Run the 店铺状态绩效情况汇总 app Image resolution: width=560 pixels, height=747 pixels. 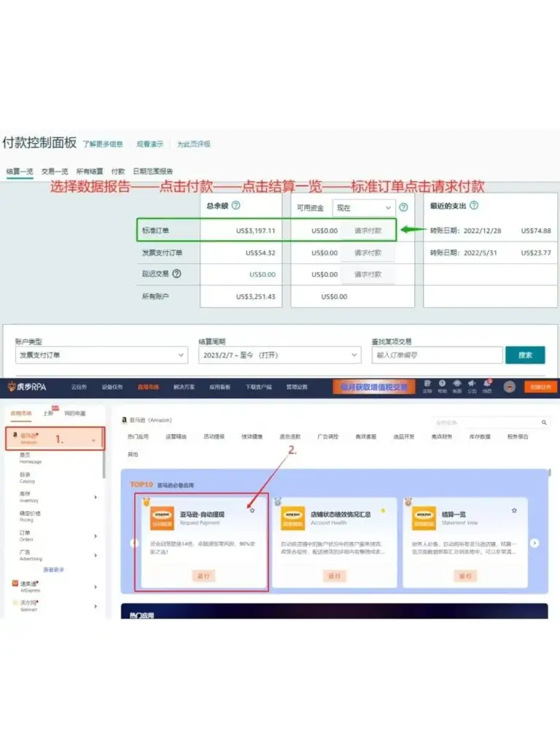pyautogui.click(x=335, y=576)
